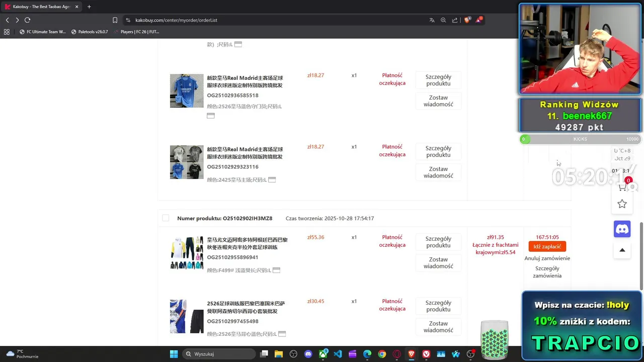Open Visual Studio Code from the taskbar
This screenshot has width=644, height=362.
338,354
